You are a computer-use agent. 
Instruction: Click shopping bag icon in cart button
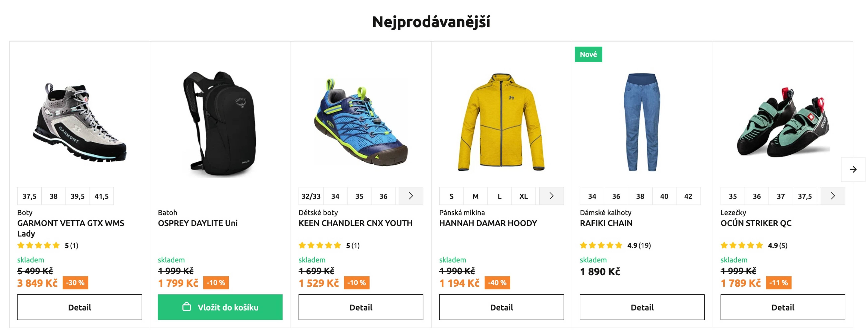pyautogui.click(x=186, y=307)
